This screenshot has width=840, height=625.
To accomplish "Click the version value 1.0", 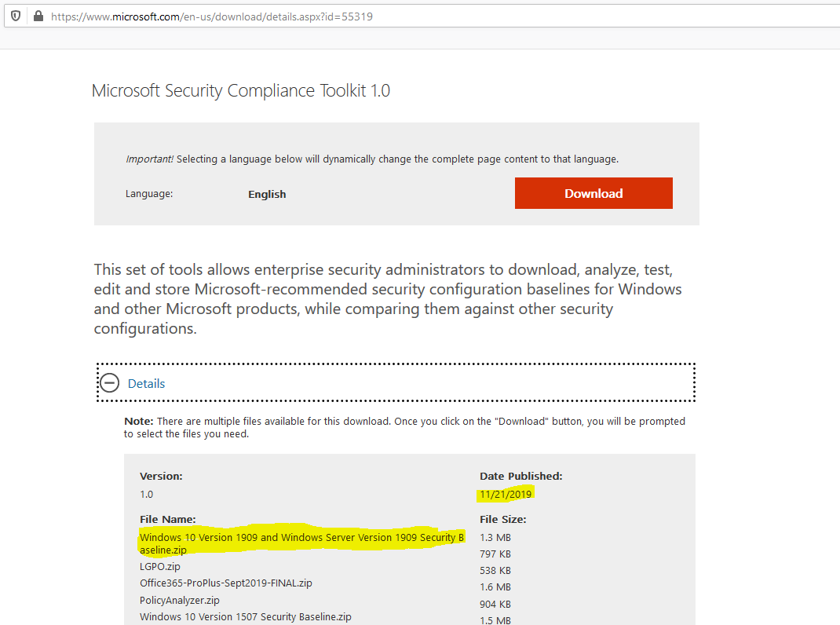I will (x=146, y=494).
